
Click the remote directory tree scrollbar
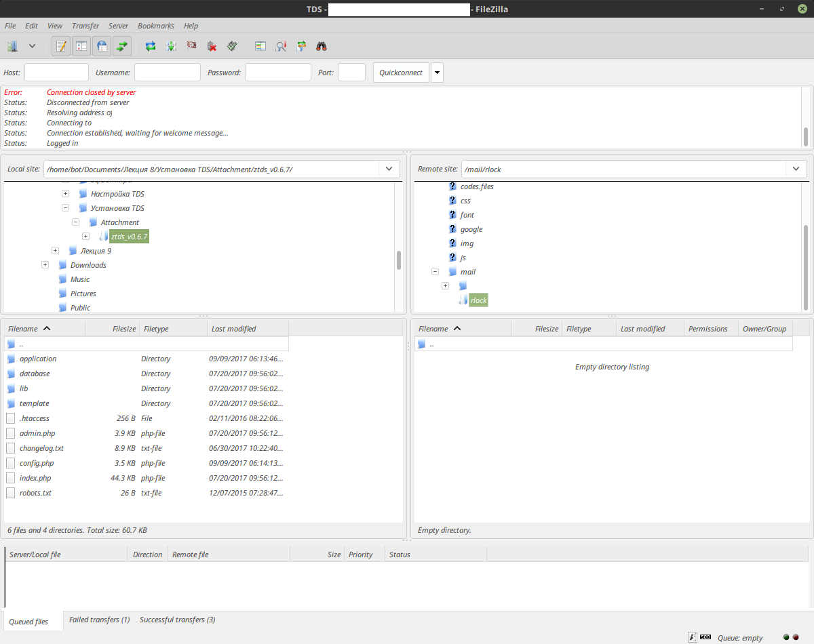coord(806,267)
